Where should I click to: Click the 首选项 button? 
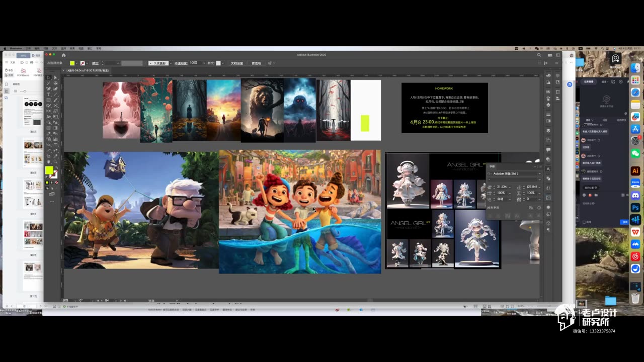[x=256, y=63]
